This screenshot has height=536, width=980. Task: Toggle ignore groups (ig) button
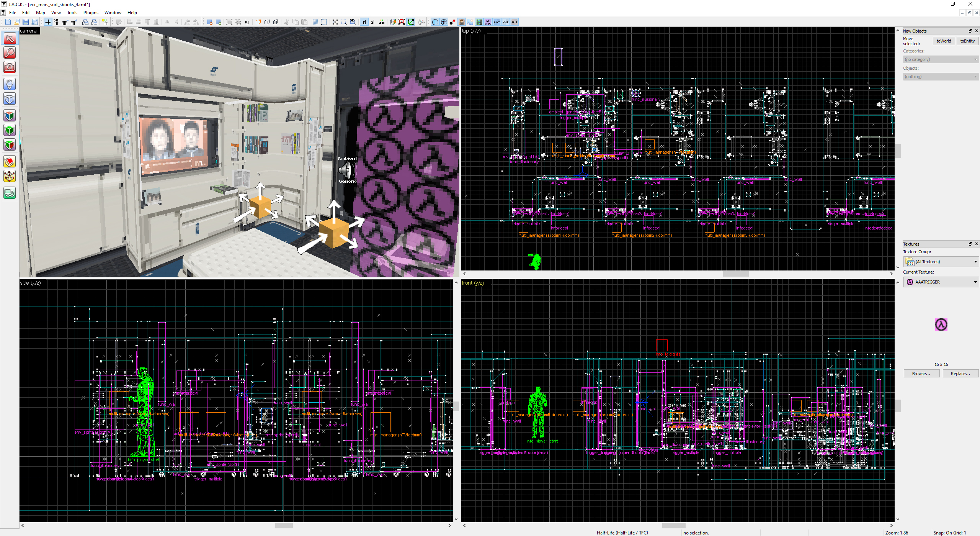point(247,22)
